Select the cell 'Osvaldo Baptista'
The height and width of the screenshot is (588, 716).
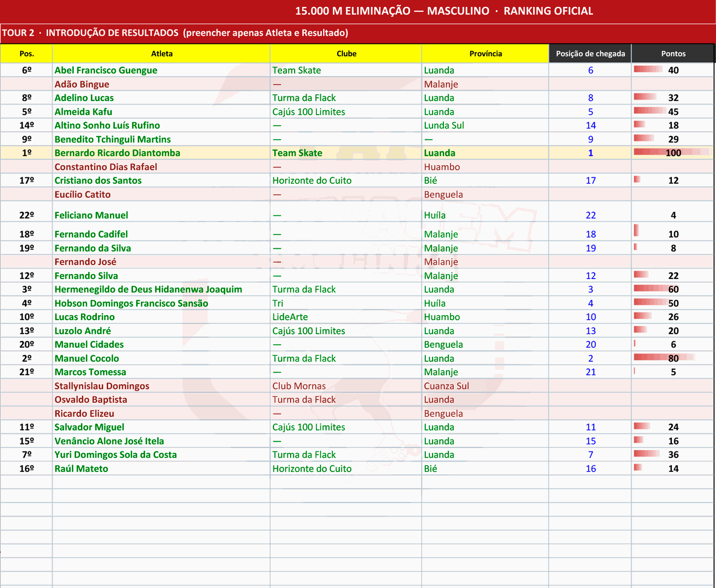tap(161, 399)
